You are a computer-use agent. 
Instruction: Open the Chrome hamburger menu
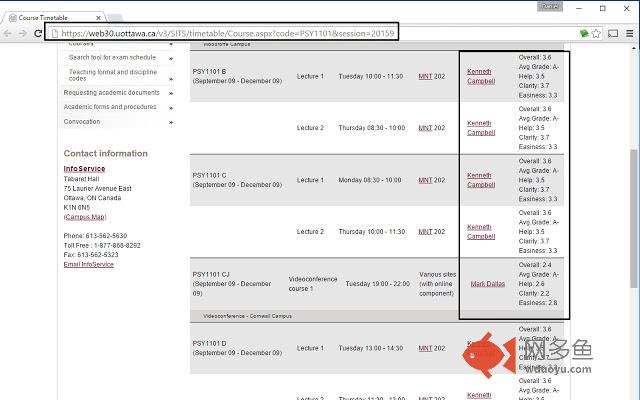630,33
